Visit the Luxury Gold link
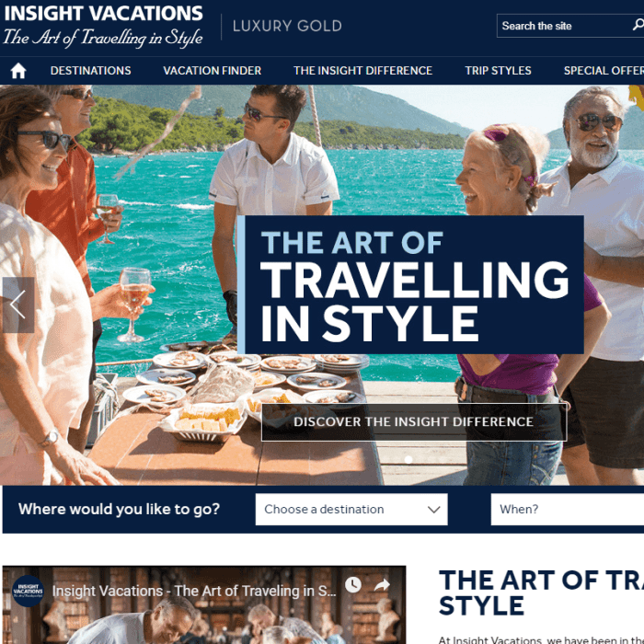Screen dimensions: 644x644 pos(287,26)
